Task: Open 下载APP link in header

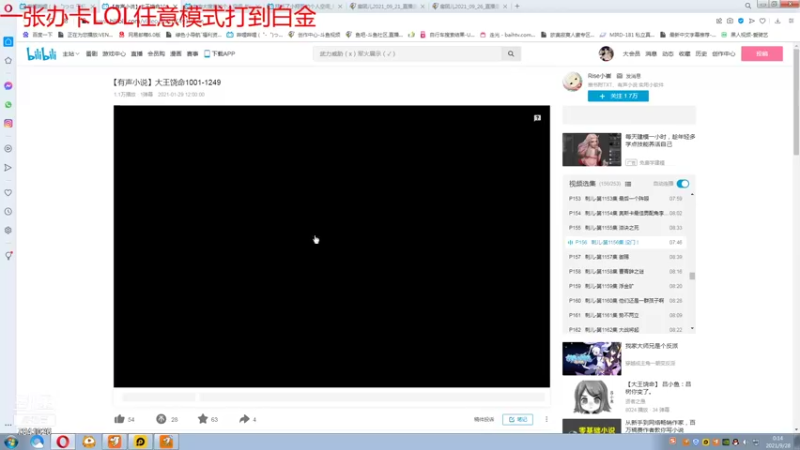Action: 220,54
